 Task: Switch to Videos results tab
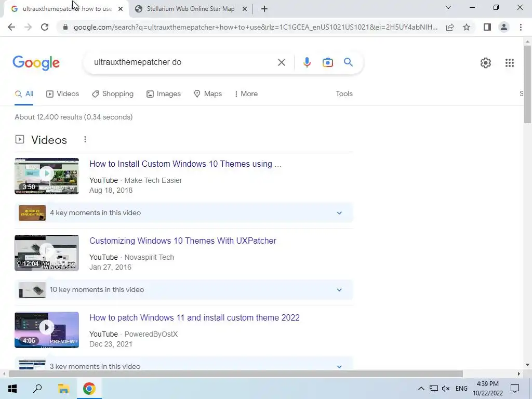tap(62, 94)
